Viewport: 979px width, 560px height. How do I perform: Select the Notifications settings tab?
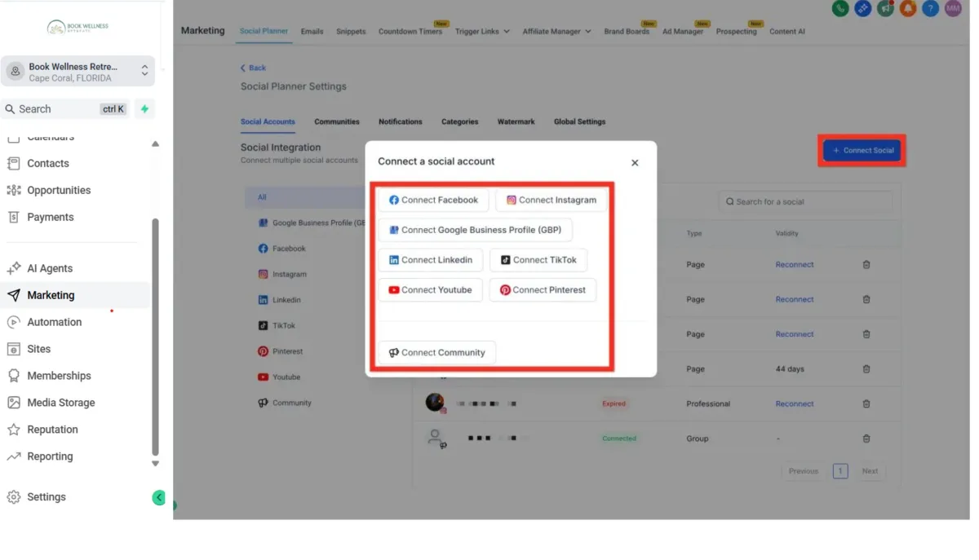click(x=401, y=121)
